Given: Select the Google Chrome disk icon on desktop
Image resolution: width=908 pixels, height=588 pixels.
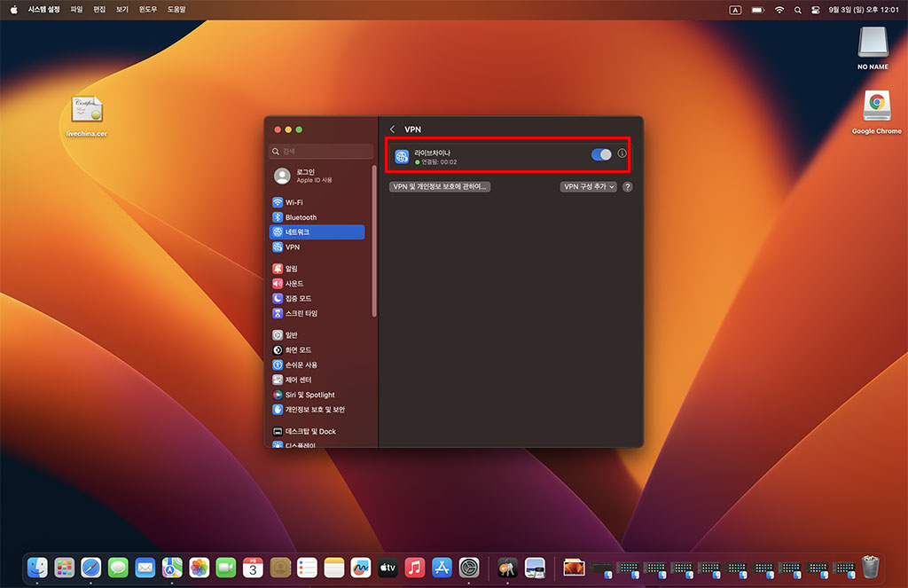Looking at the screenshot, I should click(x=877, y=113).
